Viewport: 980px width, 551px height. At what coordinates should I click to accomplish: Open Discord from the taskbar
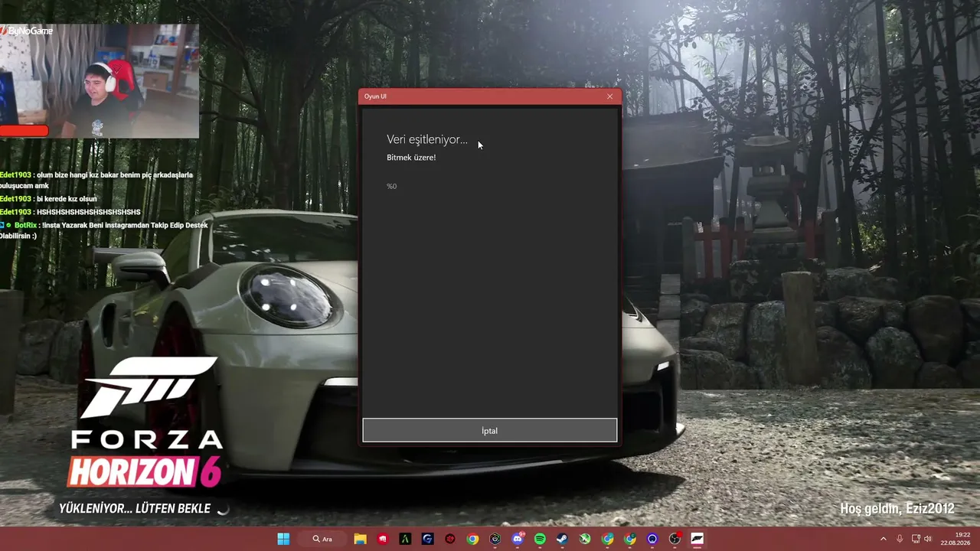tap(518, 539)
